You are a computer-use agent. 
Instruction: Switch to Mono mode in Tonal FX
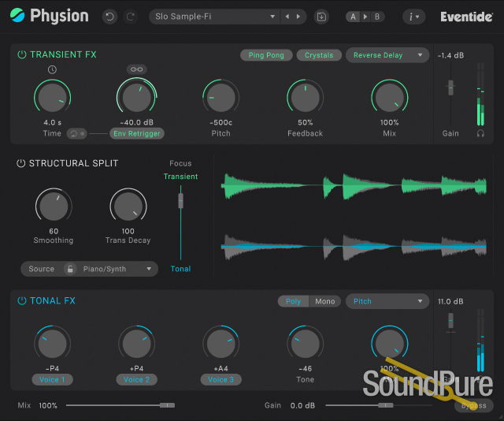324,301
